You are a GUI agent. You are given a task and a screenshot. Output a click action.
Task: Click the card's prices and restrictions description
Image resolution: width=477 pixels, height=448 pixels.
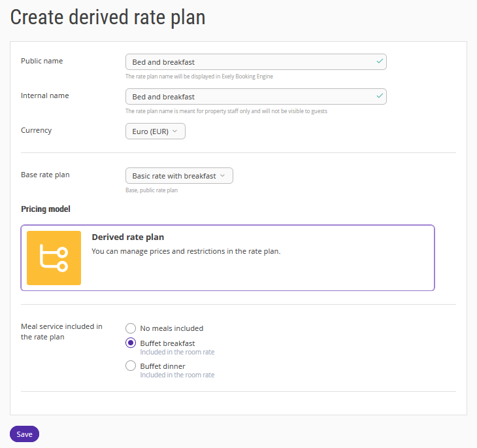[x=186, y=251]
